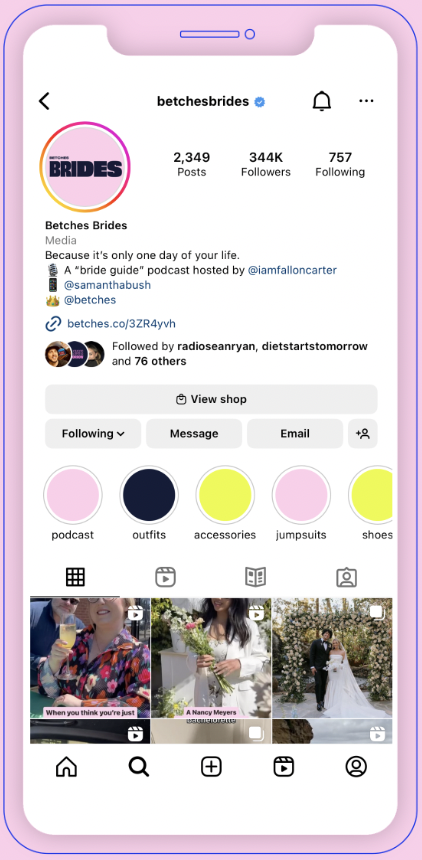Click the Email button

295,433
